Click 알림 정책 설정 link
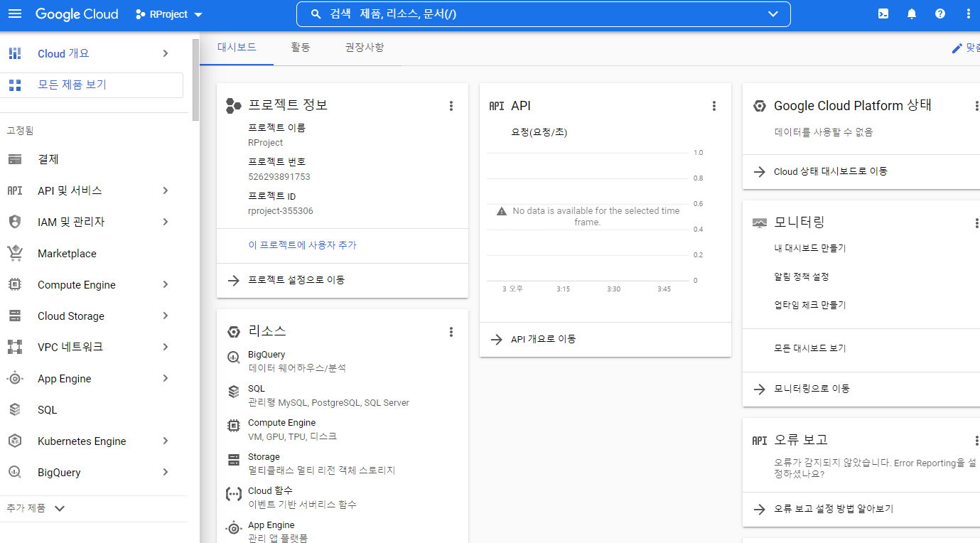 pos(802,276)
